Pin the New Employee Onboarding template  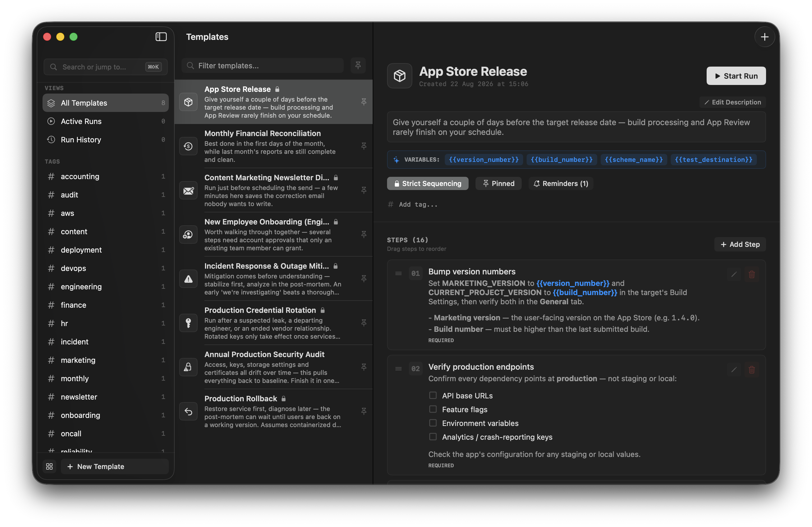tap(364, 234)
